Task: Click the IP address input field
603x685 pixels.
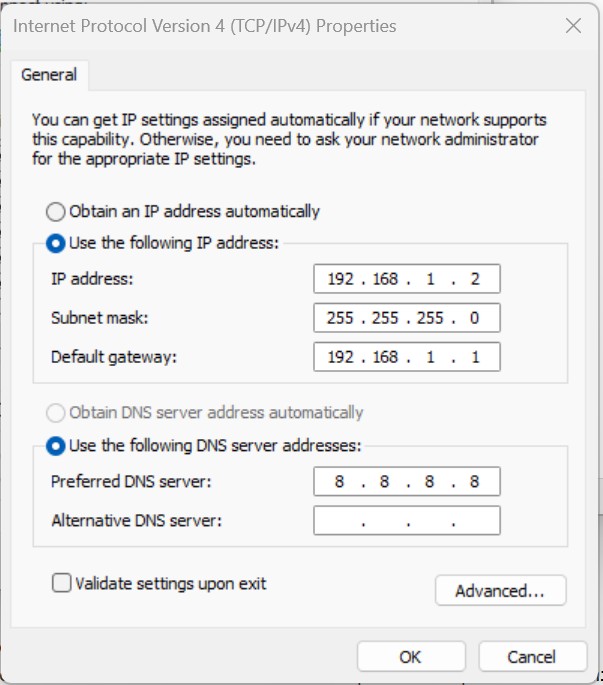Action: (406, 279)
